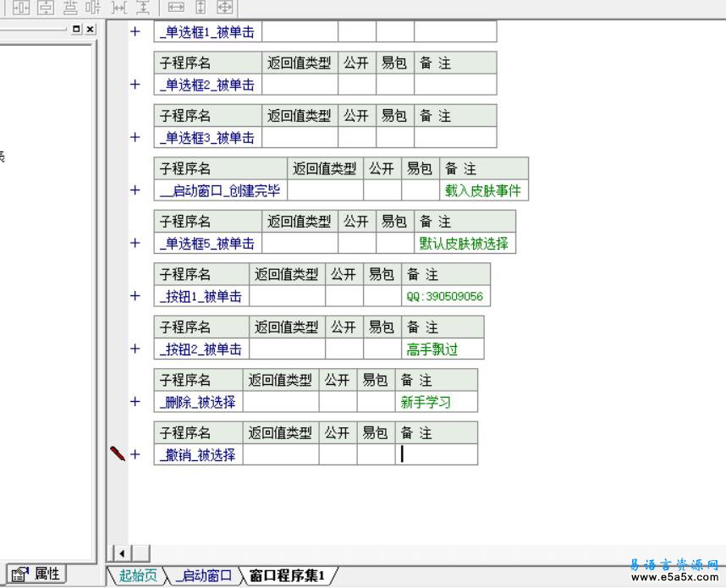Expand the _按钮1_被单击 subroutine

click(135, 295)
